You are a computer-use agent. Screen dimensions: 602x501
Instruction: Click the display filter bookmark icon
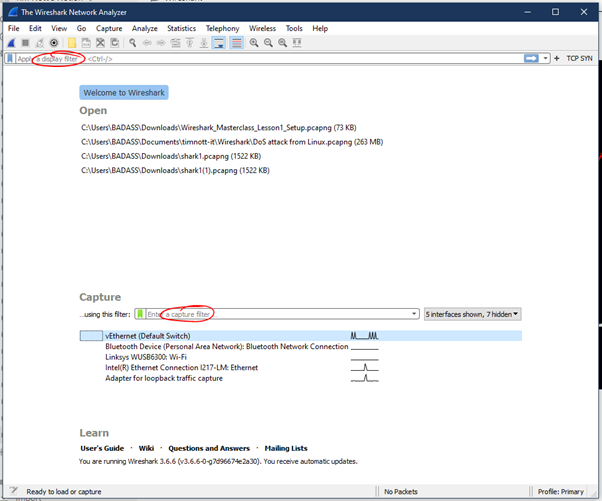(x=10, y=59)
